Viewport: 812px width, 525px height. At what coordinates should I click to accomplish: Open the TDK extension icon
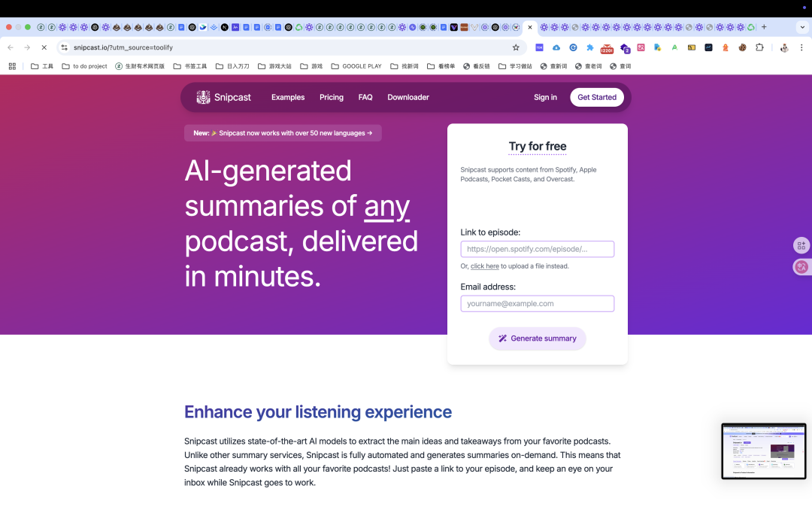pyautogui.click(x=539, y=47)
